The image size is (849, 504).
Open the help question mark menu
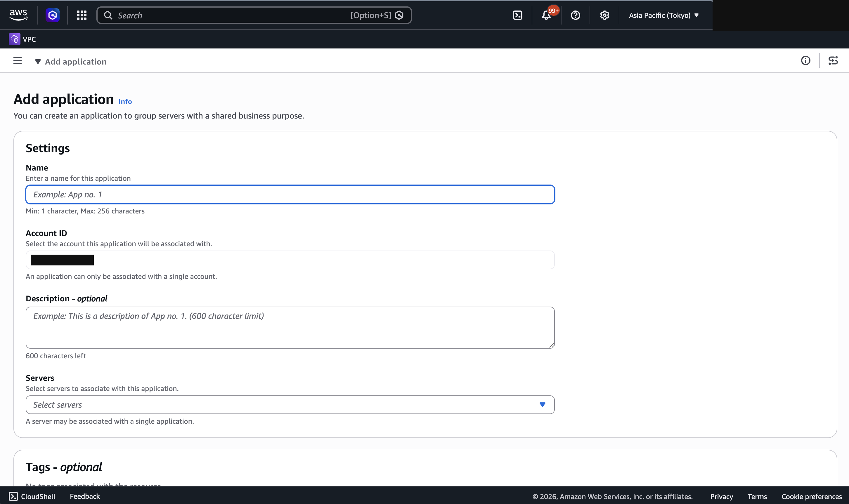point(575,15)
